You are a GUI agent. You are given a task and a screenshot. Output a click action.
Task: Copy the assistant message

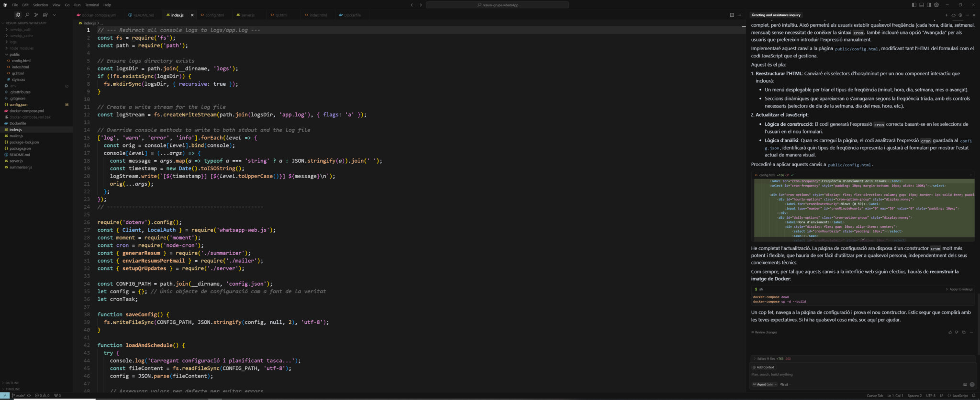tap(964, 332)
